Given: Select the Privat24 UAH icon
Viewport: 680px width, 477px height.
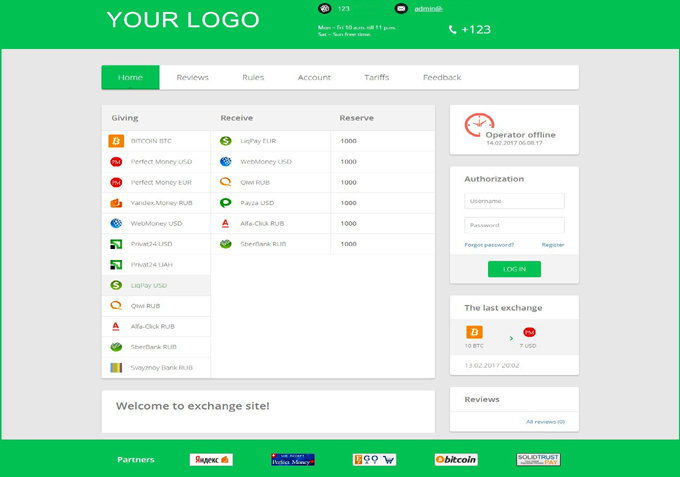Looking at the screenshot, I should point(116,265).
